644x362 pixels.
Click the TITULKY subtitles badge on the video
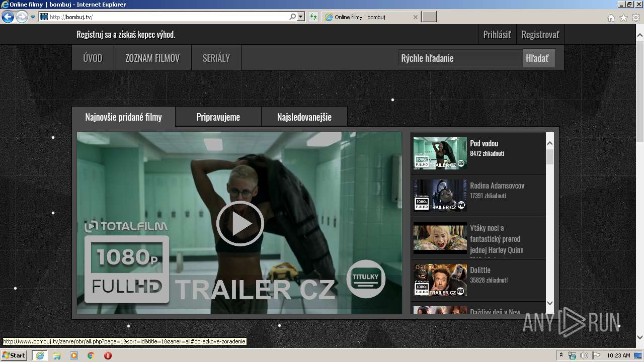click(366, 279)
